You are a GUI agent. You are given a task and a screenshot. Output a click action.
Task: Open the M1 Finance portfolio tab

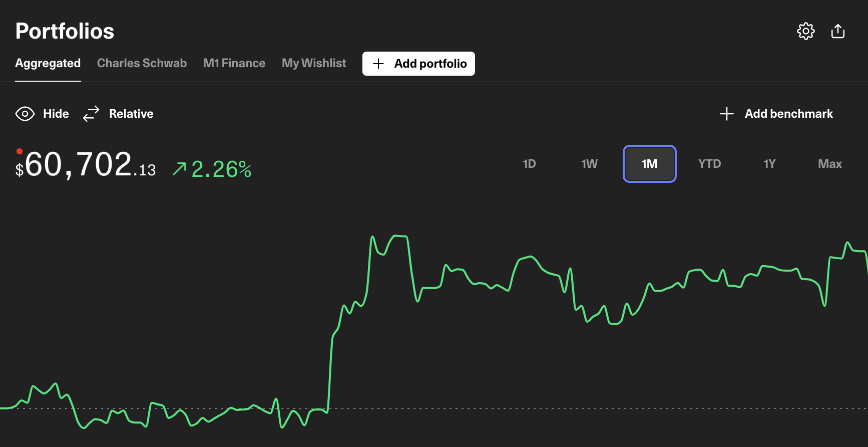(x=234, y=63)
